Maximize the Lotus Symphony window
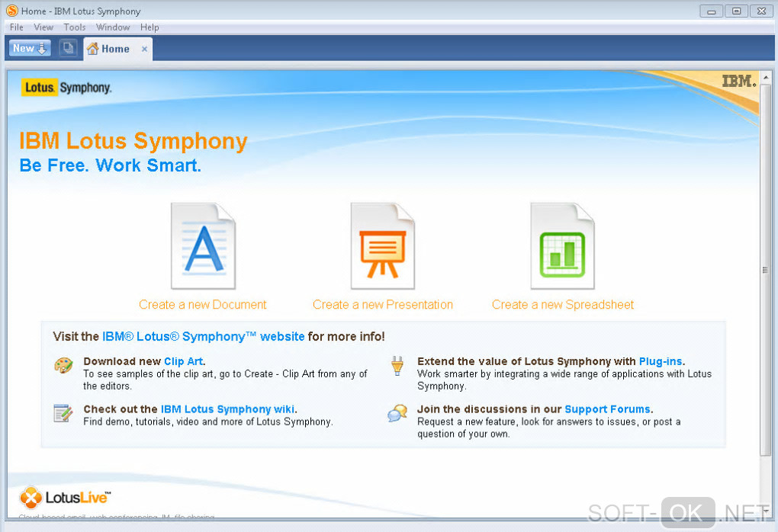The image size is (778, 532). click(736, 11)
